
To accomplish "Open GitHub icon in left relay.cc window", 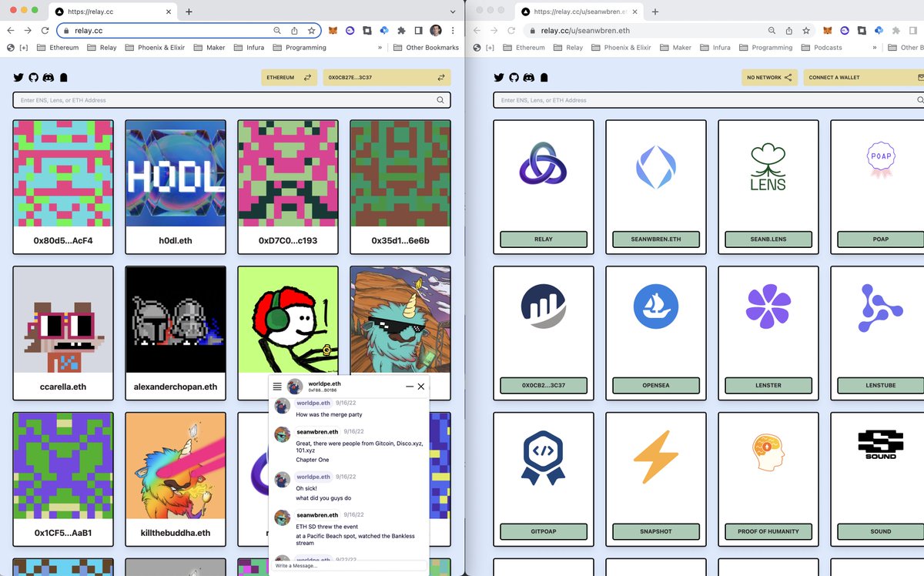I will click(x=33, y=78).
